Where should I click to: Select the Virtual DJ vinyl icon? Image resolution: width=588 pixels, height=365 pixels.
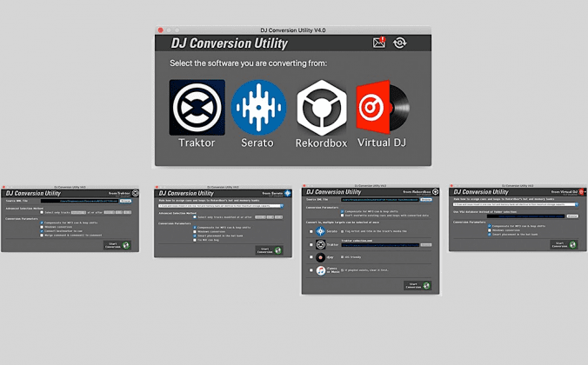[x=383, y=108]
